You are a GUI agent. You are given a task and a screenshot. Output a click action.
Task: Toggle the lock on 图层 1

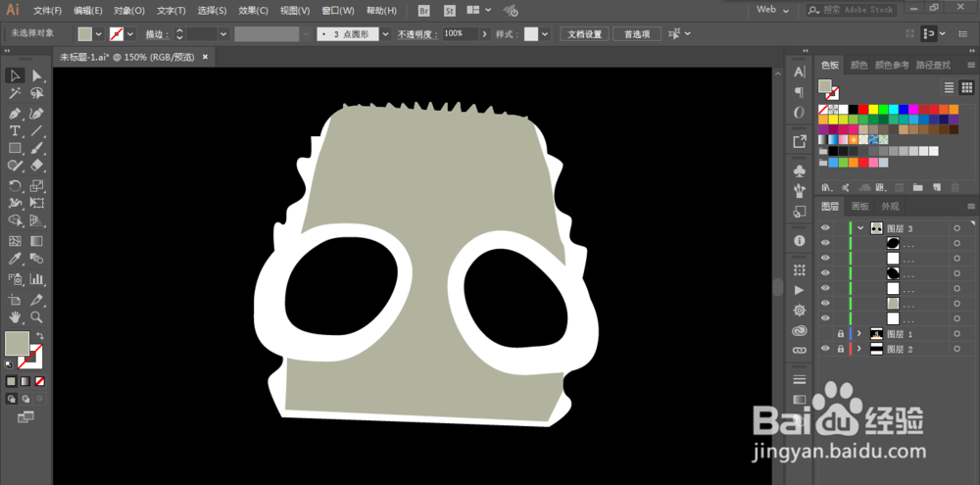[x=840, y=334]
